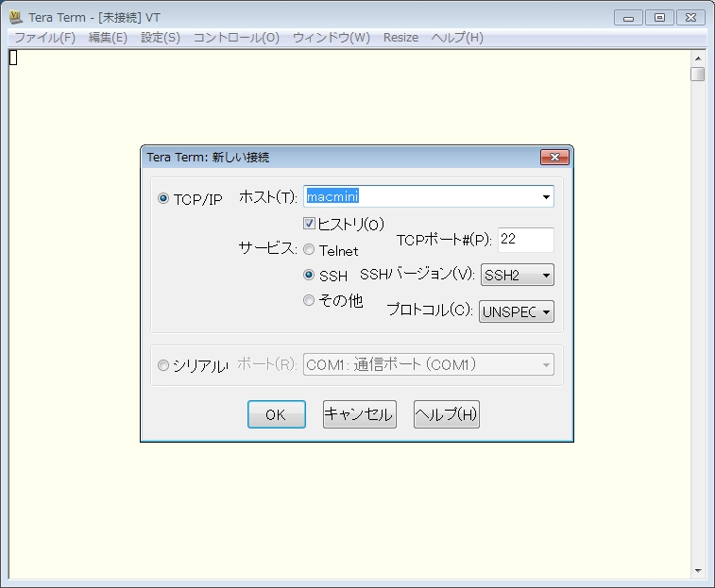Open the Resize menu
715x588 pixels.
coord(400,38)
